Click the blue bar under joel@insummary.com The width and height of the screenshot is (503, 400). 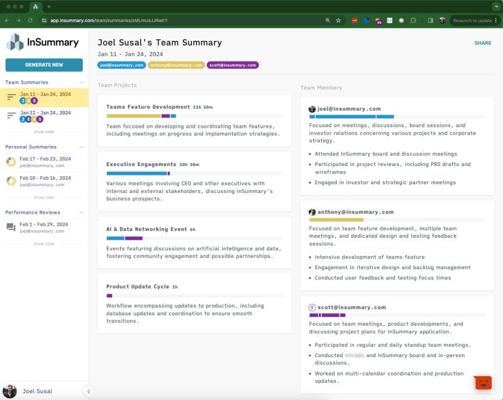coord(352,117)
